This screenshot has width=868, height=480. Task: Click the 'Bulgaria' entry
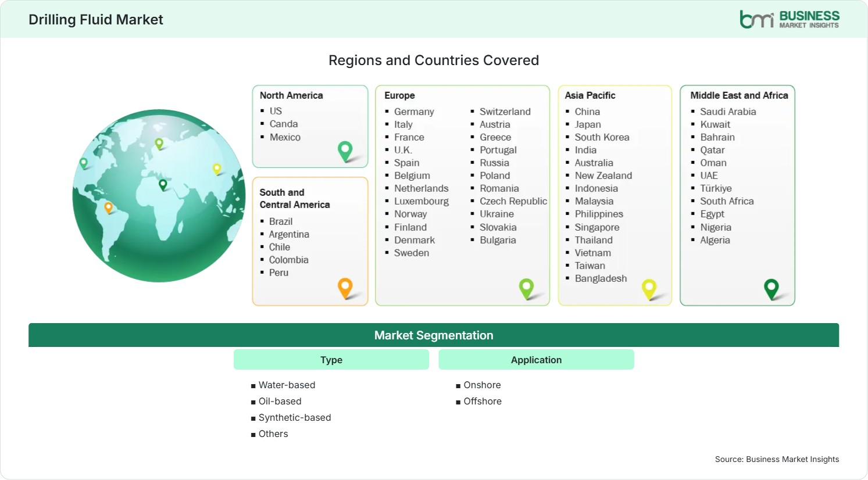pos(498,240)
